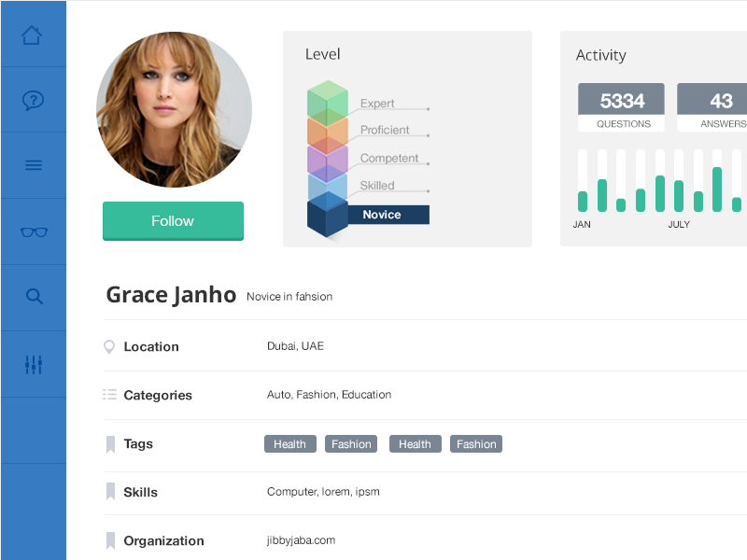Viewport: 747px width, 560px height.
Task: Click Grace Janho's profile picture
Action: click(173, 109)
